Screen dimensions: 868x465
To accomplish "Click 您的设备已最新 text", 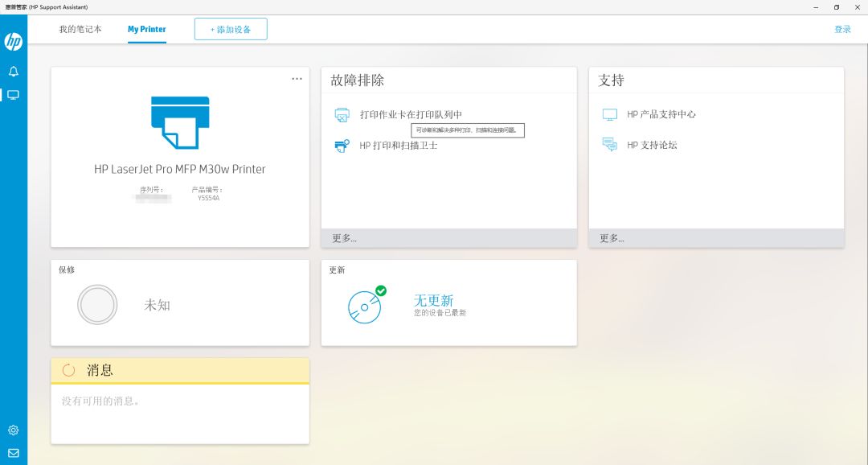I will pyautogui.click(x=440, y=313).
